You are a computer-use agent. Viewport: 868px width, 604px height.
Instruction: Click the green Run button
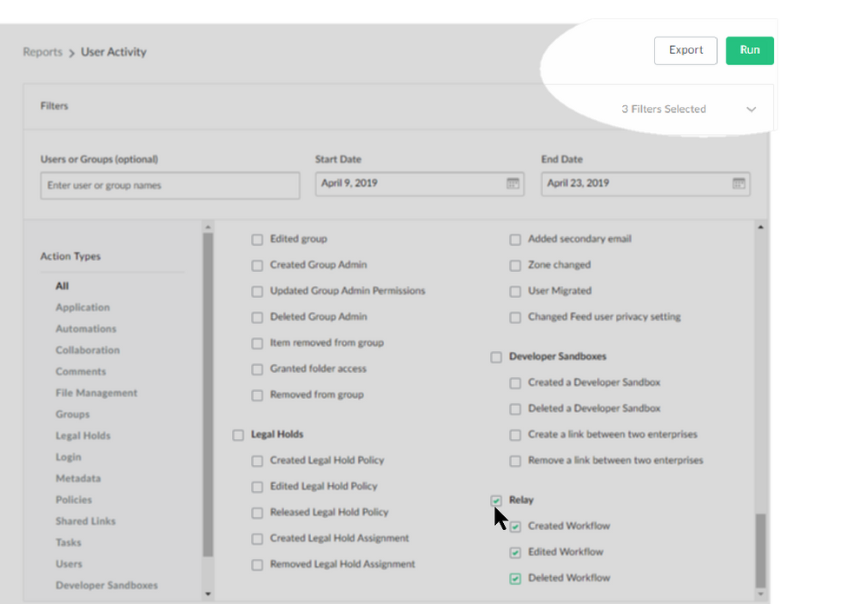[749, 50]
